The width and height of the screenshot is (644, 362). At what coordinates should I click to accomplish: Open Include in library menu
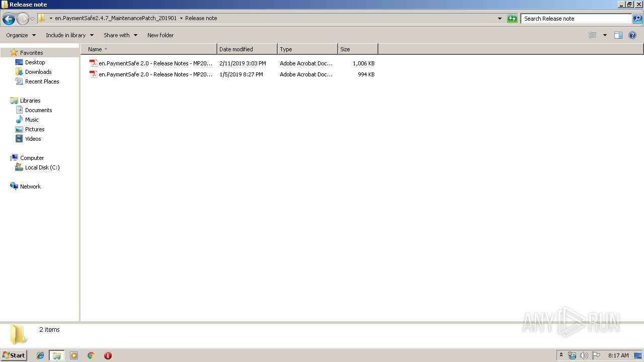(69, 35)
